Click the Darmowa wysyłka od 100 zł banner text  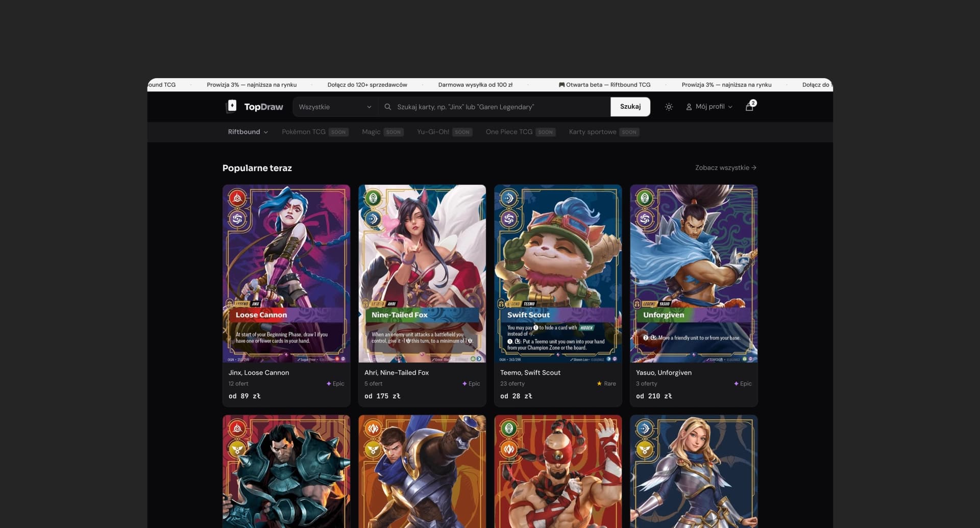coord(475,85)
